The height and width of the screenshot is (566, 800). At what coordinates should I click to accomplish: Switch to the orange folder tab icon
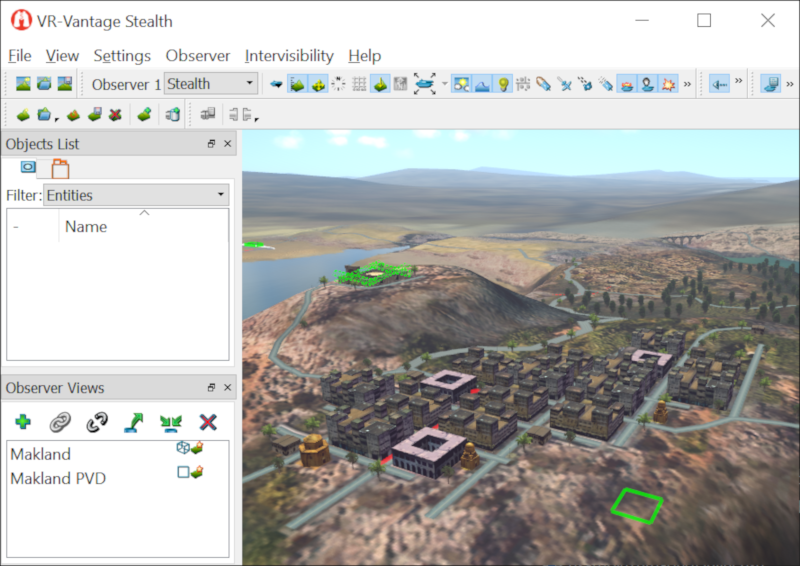(60, 168)
